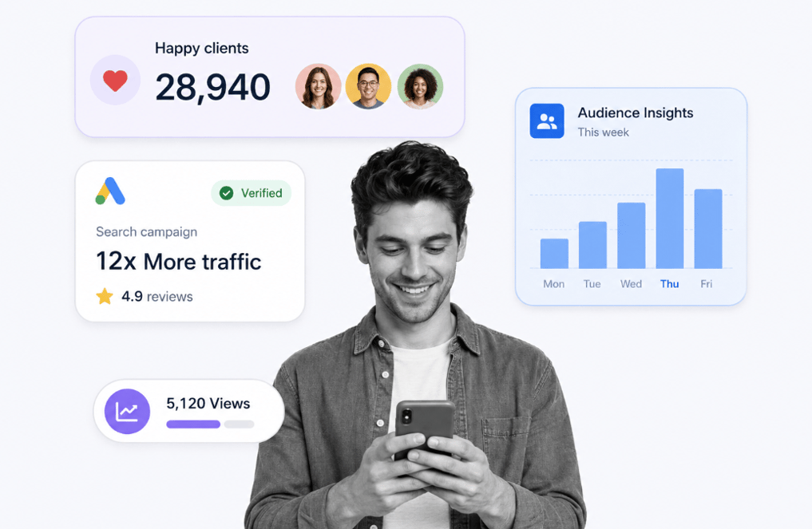The height and width of the screenshot is (529, 812).
Task: Click the Verified badge
Action: tap(252, 193)
